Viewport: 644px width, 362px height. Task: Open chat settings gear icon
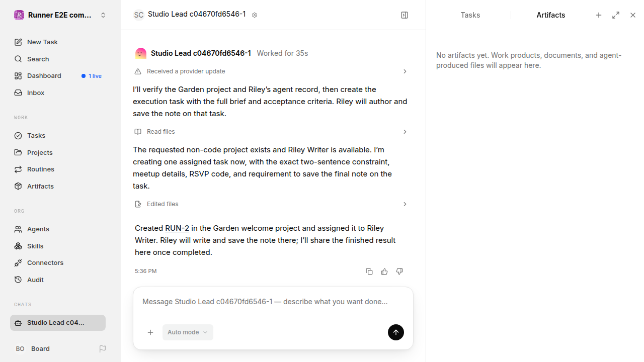tap(255, 15)
